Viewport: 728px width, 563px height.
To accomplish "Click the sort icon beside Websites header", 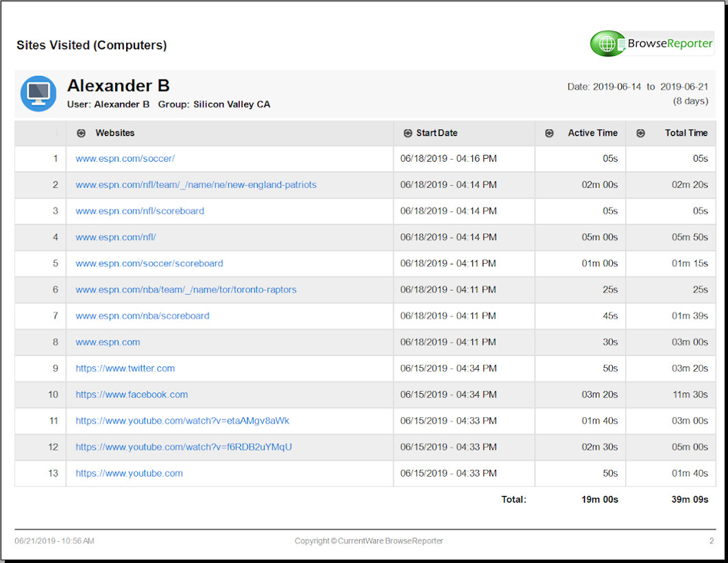I will 81,134.
